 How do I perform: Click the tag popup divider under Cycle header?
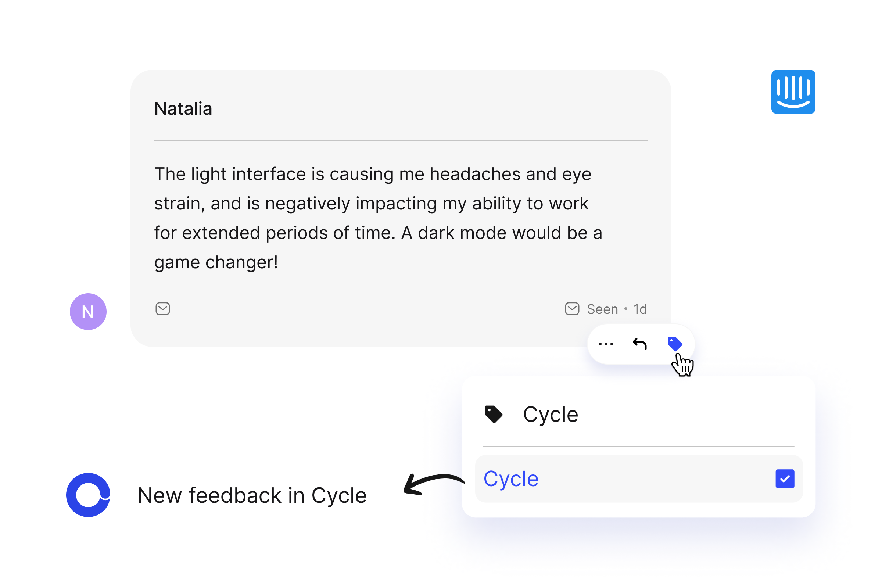639,447
